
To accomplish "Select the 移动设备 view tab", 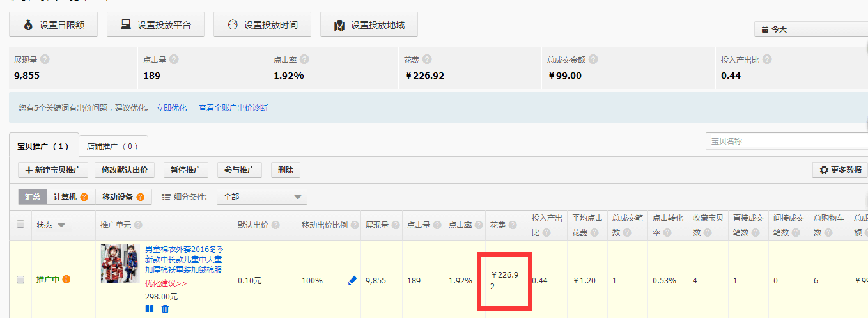I will point(123,197).
